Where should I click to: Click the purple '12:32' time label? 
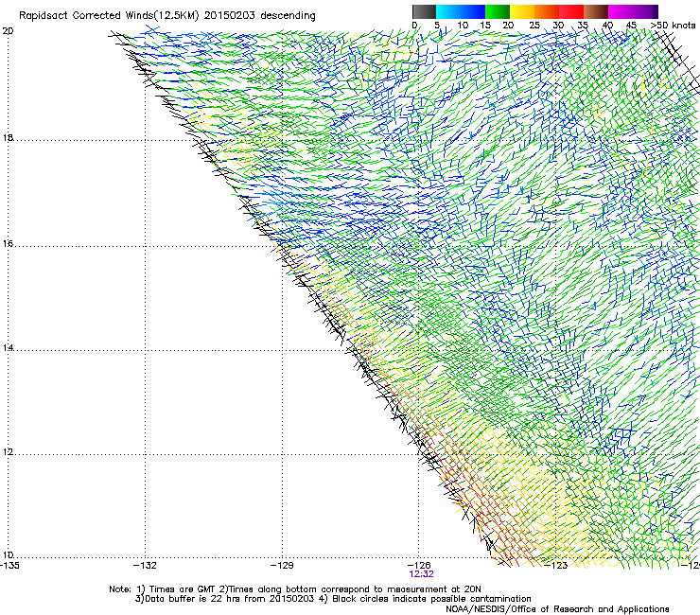[421, 574]
